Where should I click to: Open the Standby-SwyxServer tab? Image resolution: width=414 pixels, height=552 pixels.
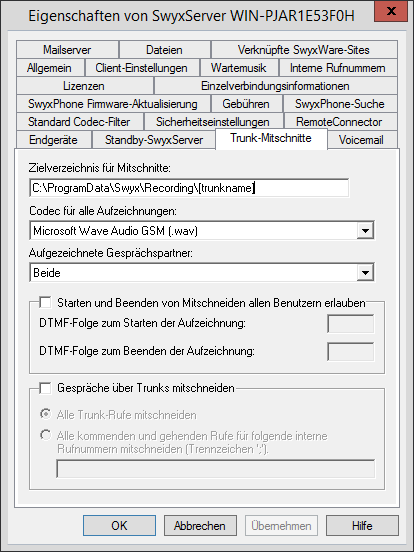(x=154, y=140)
